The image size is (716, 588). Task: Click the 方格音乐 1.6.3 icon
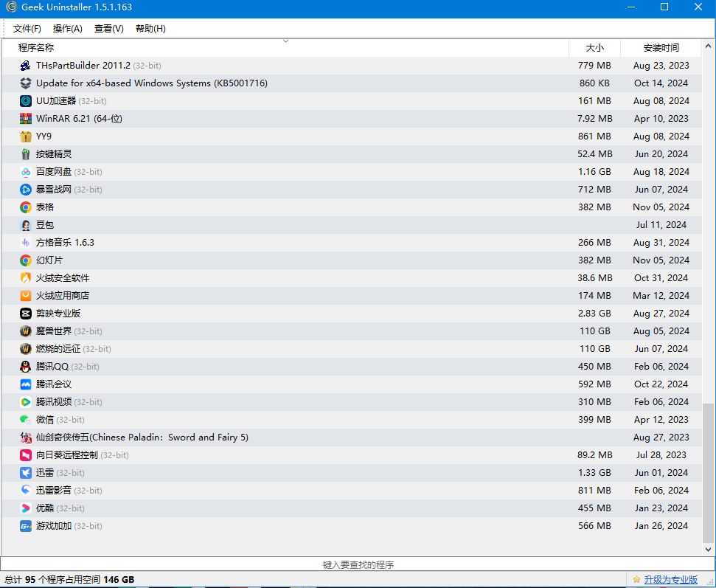26,243
